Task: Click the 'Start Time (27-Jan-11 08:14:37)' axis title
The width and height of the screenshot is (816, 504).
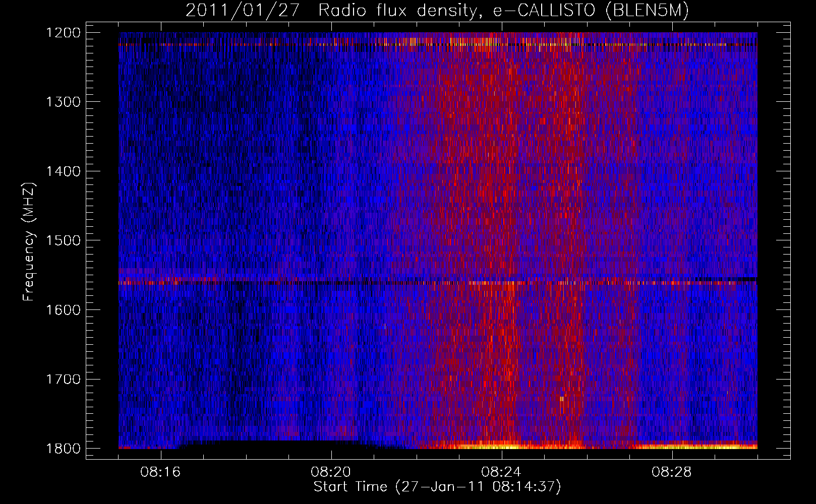Action: 437,487
